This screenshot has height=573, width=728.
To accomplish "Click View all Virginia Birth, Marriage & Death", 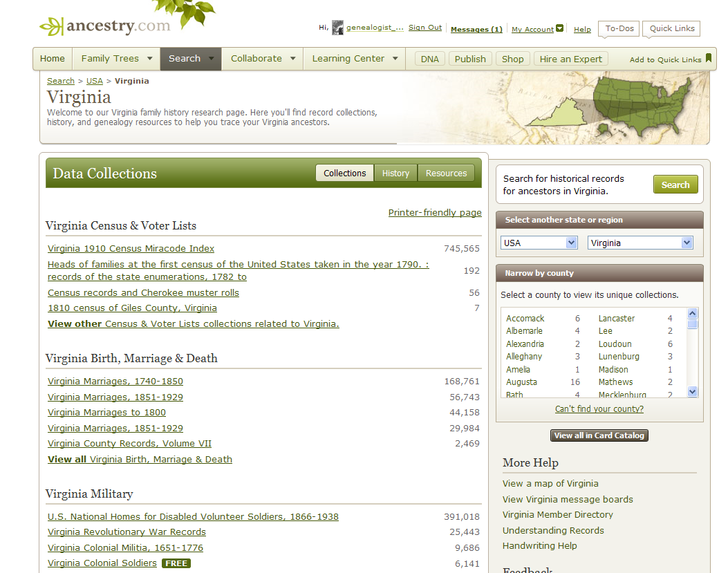I will (140, 459).
